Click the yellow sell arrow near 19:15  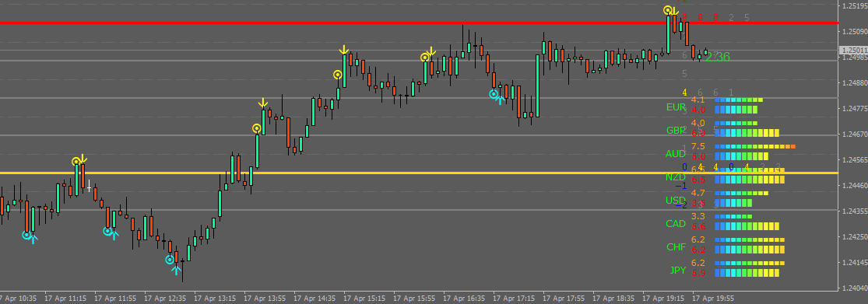pyautogui.click(x=675, y=11)
